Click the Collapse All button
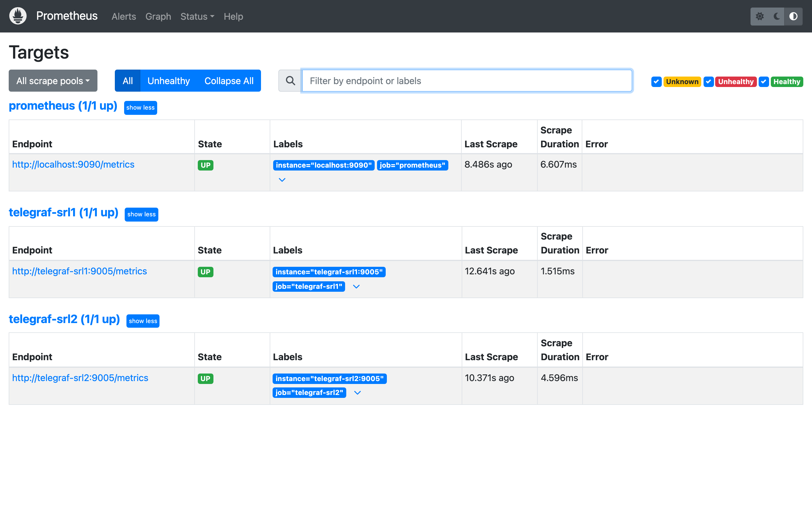Viewport: 812px width, 522px height. 229,81
